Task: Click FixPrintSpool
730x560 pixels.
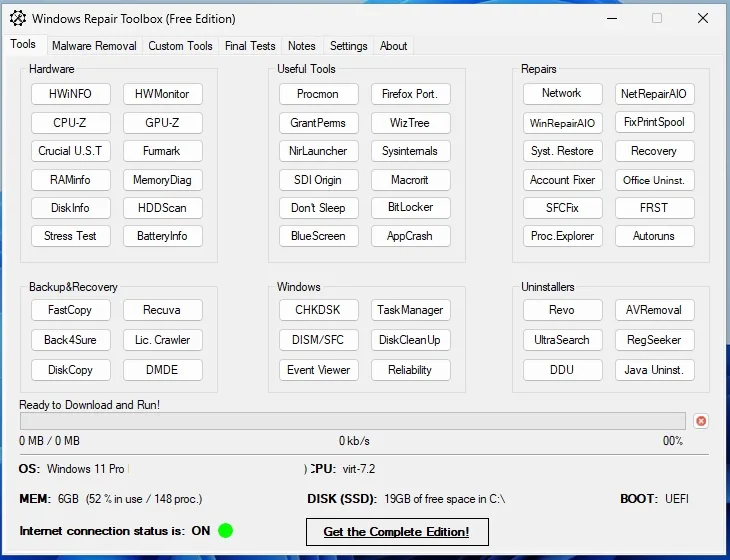Action: click(655, 122)
